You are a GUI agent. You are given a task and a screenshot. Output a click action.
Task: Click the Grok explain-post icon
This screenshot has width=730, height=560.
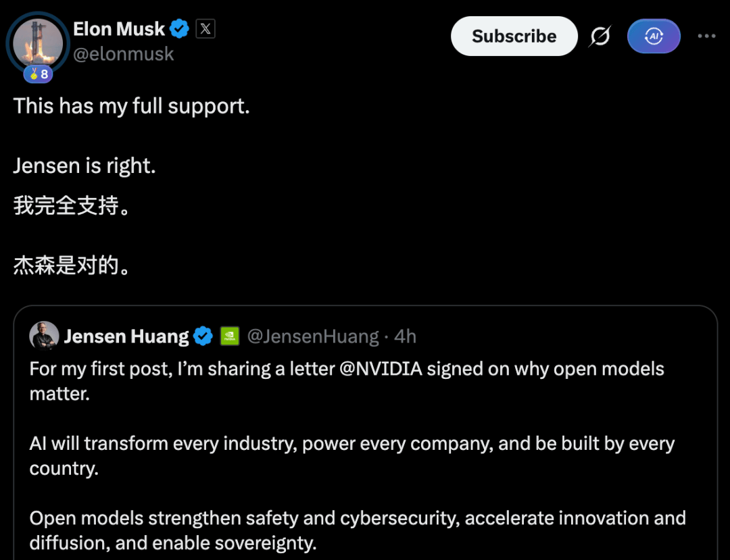click(x=600, y=36)
